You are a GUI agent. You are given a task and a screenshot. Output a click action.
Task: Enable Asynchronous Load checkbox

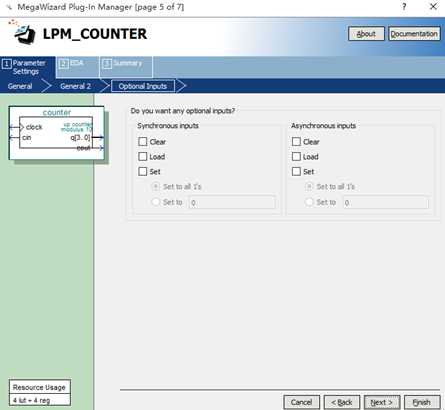(x=296, y=157)
